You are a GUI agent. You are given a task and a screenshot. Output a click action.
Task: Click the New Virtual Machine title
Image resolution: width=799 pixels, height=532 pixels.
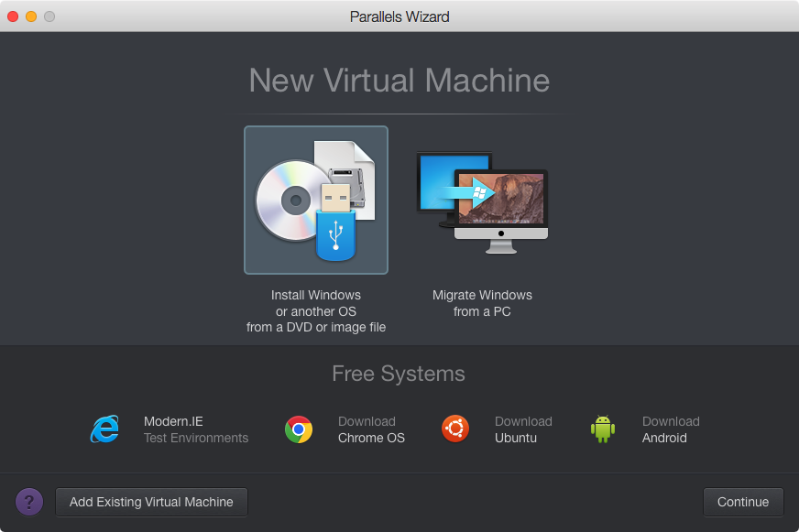pos(399,81)
